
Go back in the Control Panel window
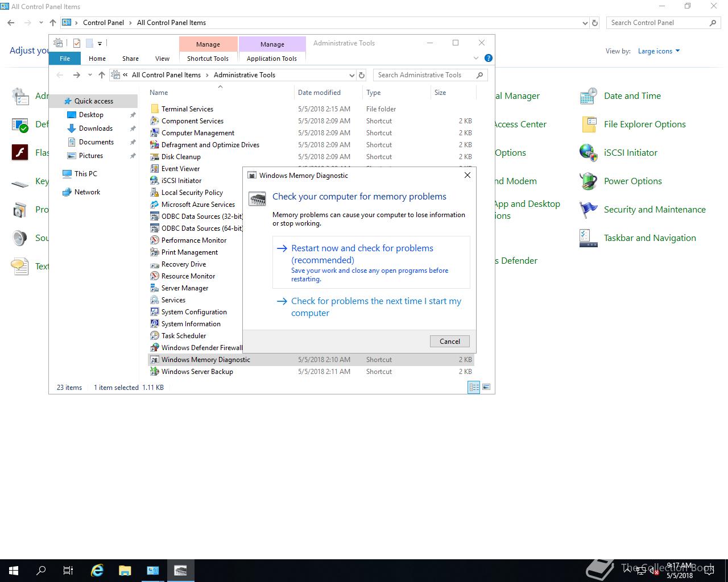pyautogui.click(x=11, y=23)
